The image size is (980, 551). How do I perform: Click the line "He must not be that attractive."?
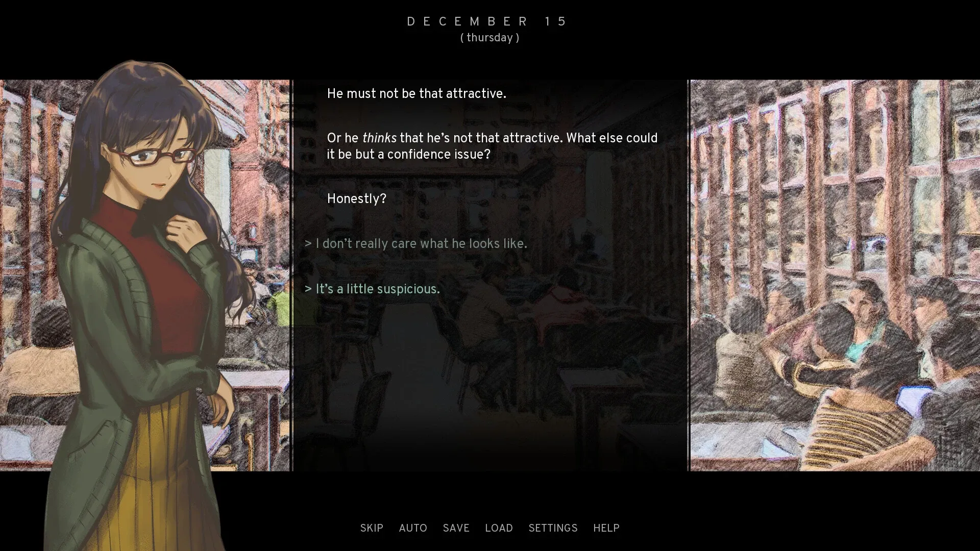point(416,94)
